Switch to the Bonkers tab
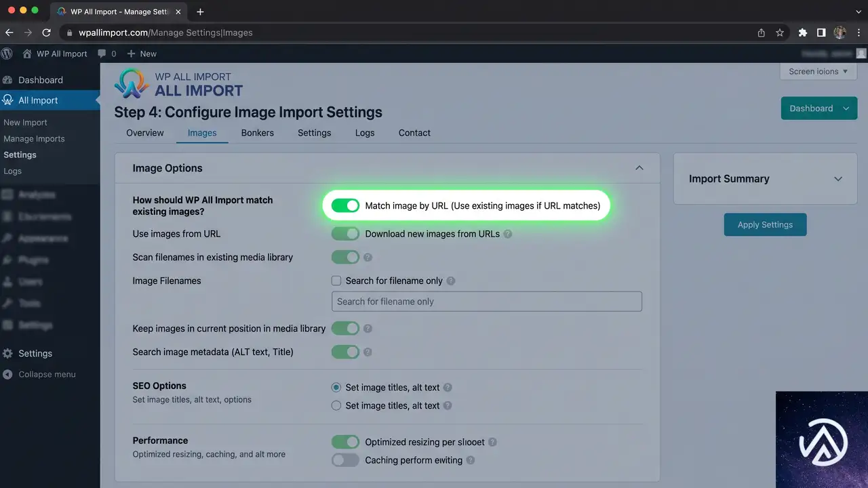868x488 pixels. (258, 133)
